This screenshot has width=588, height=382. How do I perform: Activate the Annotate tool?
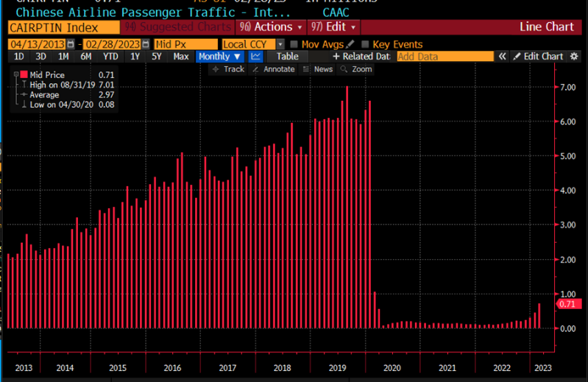274,69
